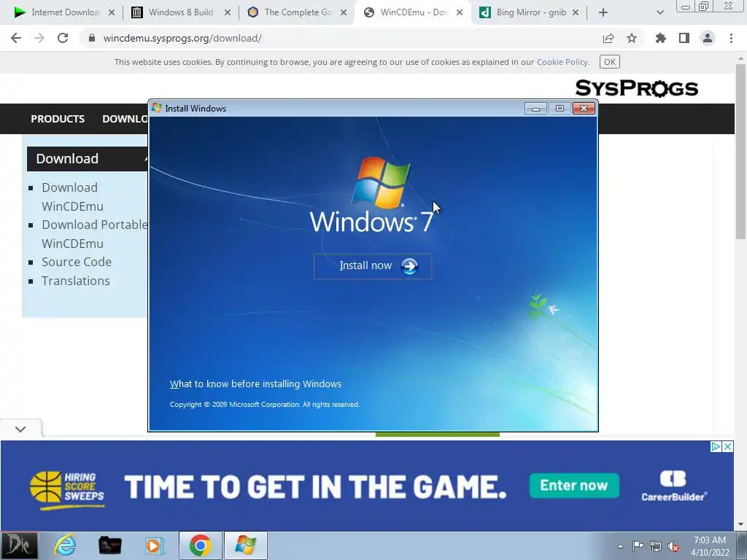Share this page icon in address bar
The width and height of the screenshot is (747, 560).
point(608,38)
